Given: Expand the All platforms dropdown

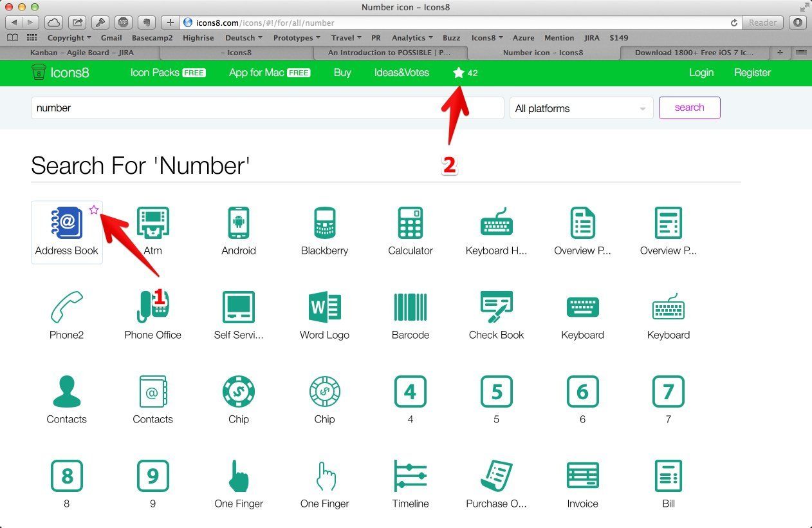Looking at the screenshot, I should coord(580,108).
